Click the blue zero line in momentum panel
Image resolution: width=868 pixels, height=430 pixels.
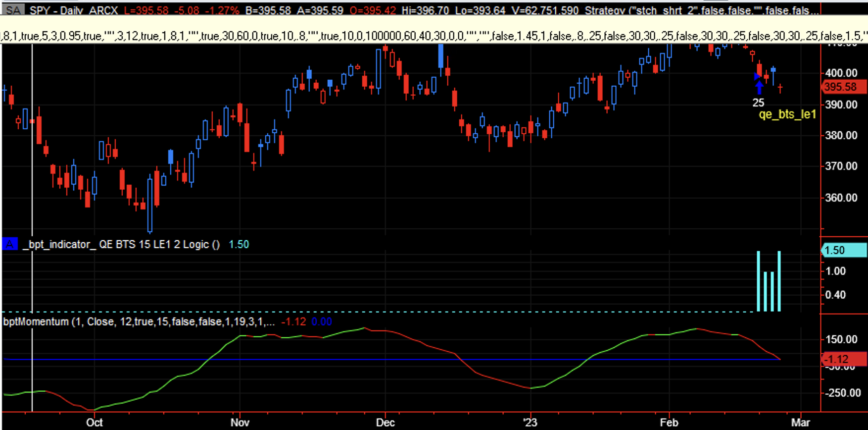pos(396,359)
